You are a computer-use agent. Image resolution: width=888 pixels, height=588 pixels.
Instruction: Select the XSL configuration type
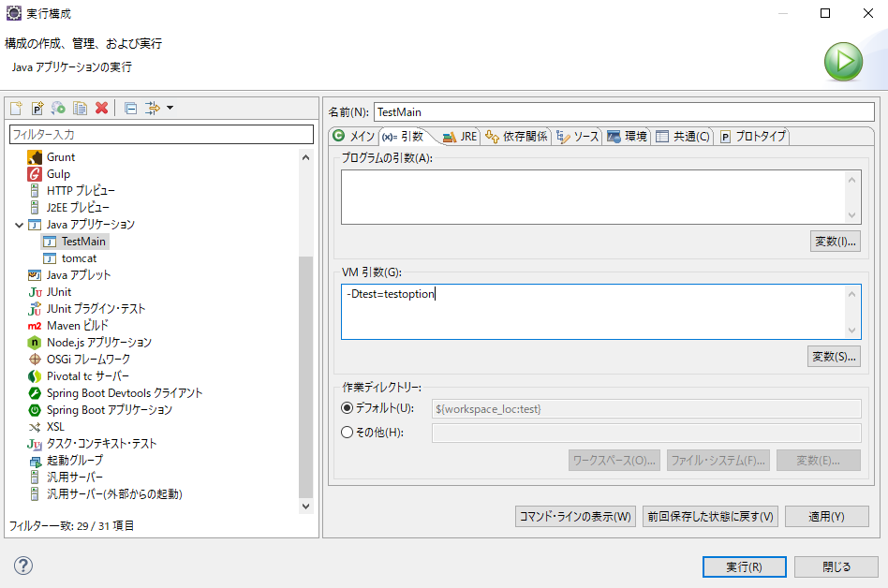(55, 427)
